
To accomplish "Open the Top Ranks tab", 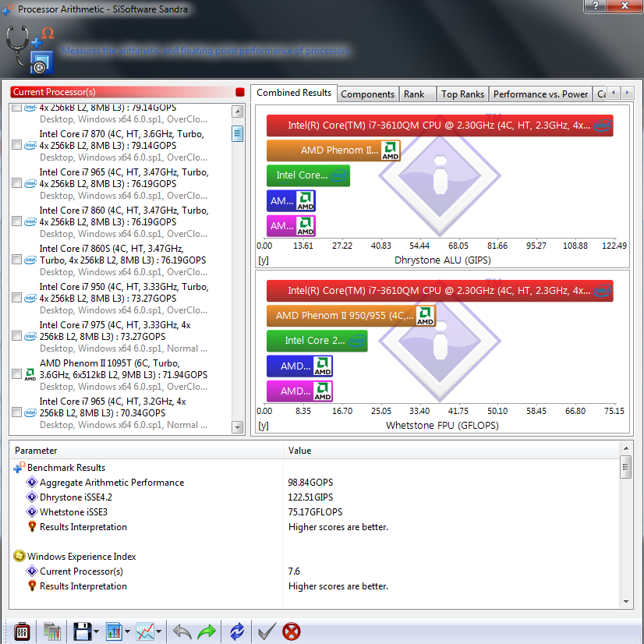I will point(463,94).
